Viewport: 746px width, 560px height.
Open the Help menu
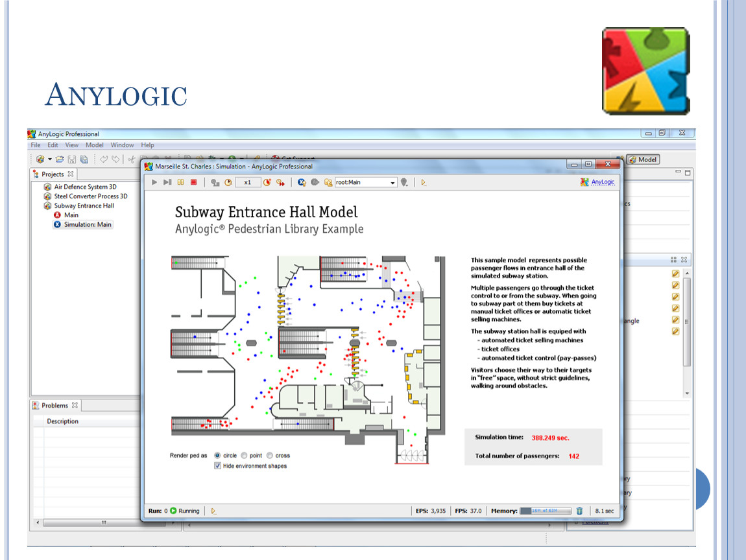[147, 145]
